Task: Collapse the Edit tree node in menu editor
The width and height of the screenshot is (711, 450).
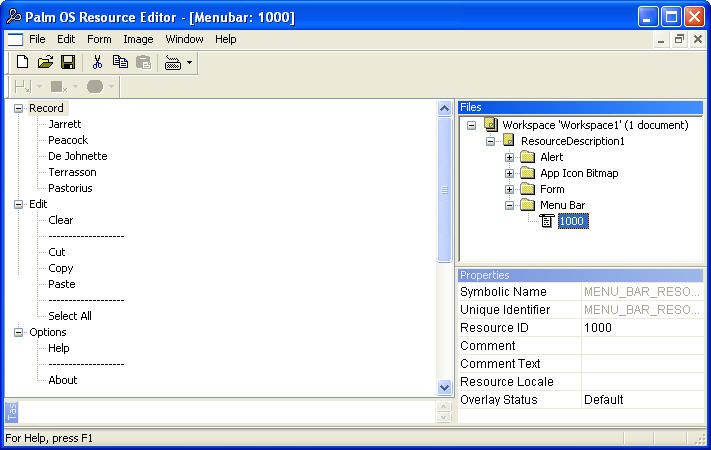Action: coord(19,204)
